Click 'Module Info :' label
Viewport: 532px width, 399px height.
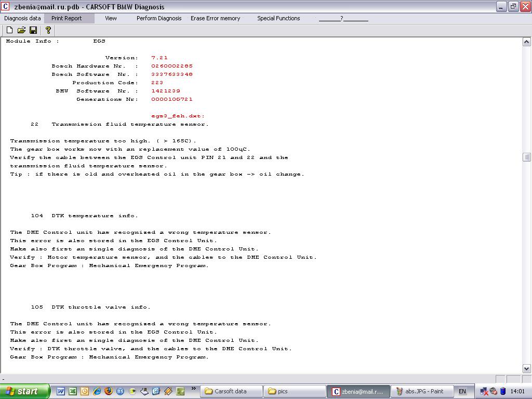[x=33, y=41]
